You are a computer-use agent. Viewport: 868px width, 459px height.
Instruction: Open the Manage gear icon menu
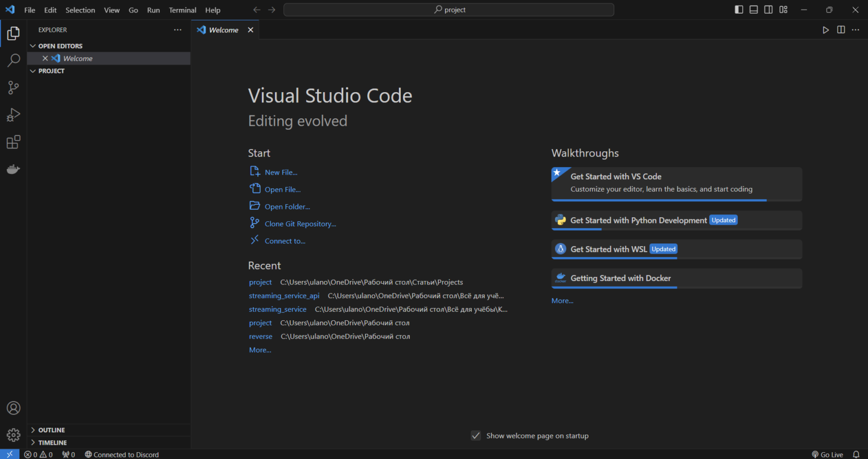13,436
